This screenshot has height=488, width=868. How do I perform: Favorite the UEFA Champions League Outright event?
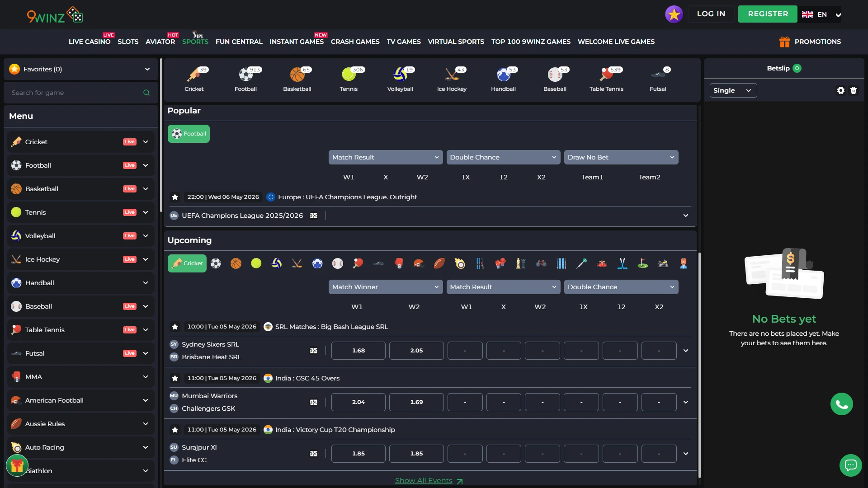coord(175,197)
